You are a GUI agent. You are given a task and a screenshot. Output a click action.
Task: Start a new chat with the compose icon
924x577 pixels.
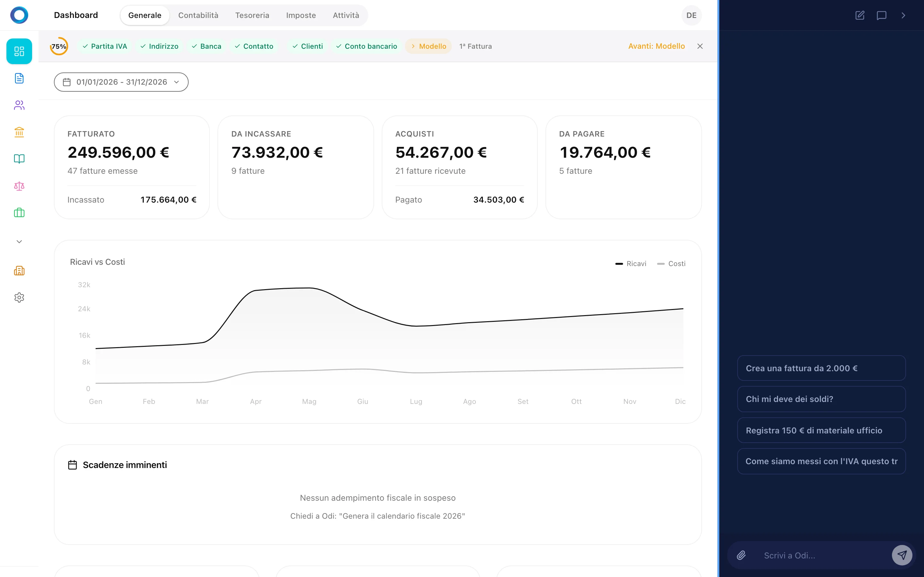click(x=860, y=15)
